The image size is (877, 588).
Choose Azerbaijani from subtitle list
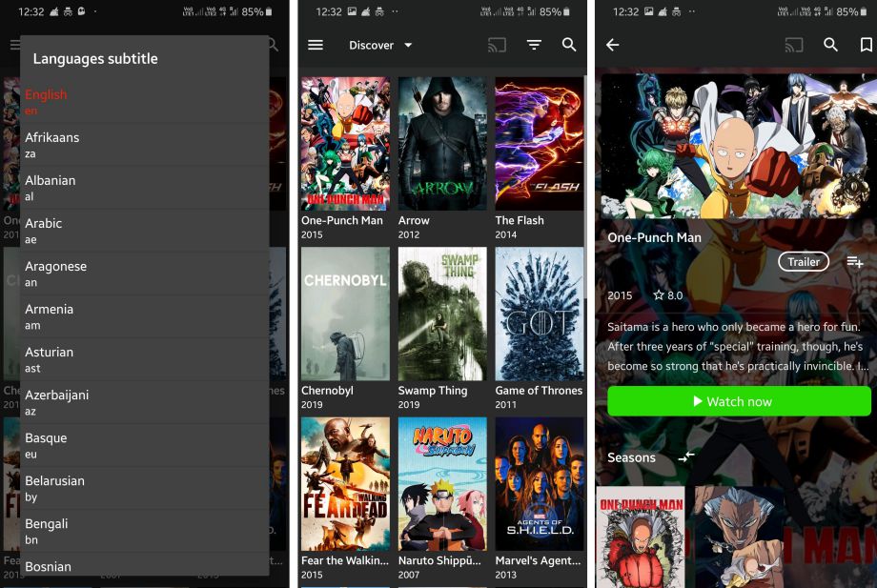point(144,403)
